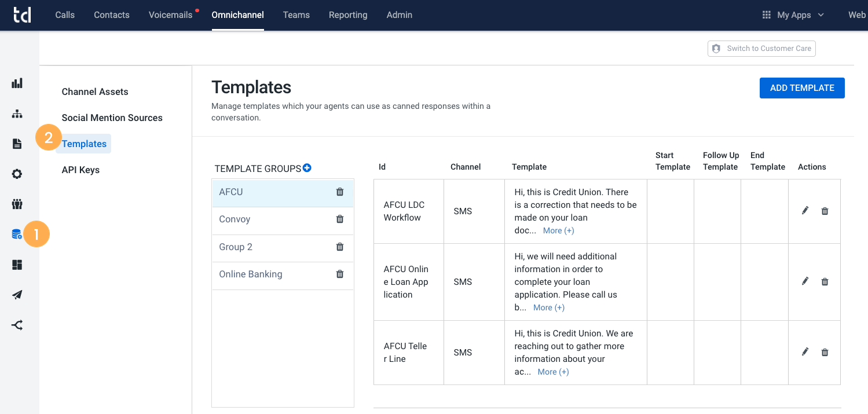The image size is (868, 414).
Task: Select the people group sidebar icon
Action: (x=17, y=204)
